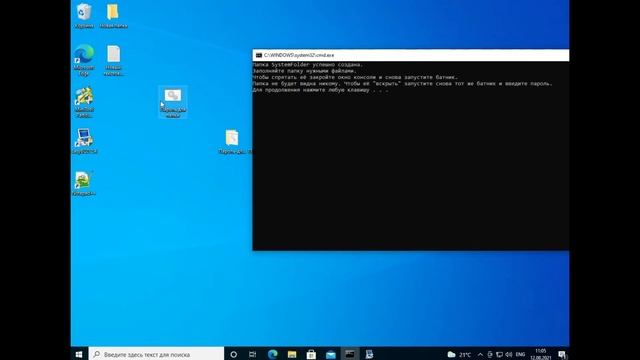Viewport: 640px width, 360px height.
Task: Open the Mail app from the taskbar
Action: click(331, 354)
